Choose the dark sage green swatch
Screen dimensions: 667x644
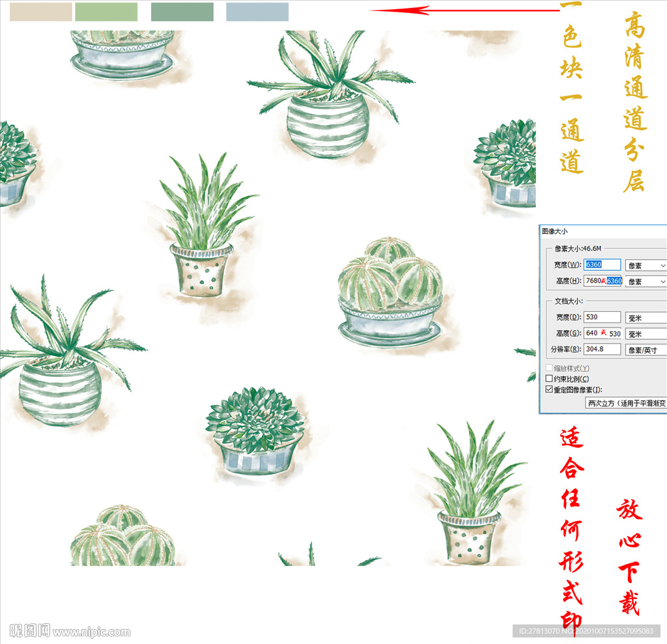pos(182,12)
